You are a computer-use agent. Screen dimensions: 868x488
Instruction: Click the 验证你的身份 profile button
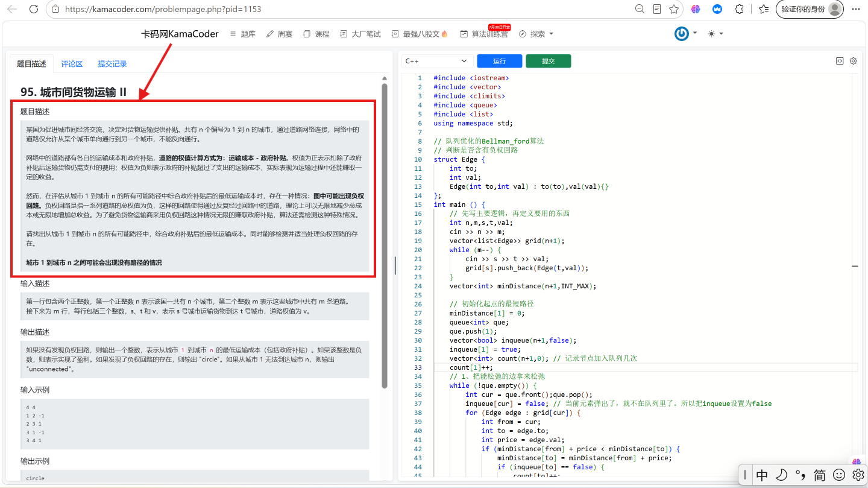click(810, 9)
